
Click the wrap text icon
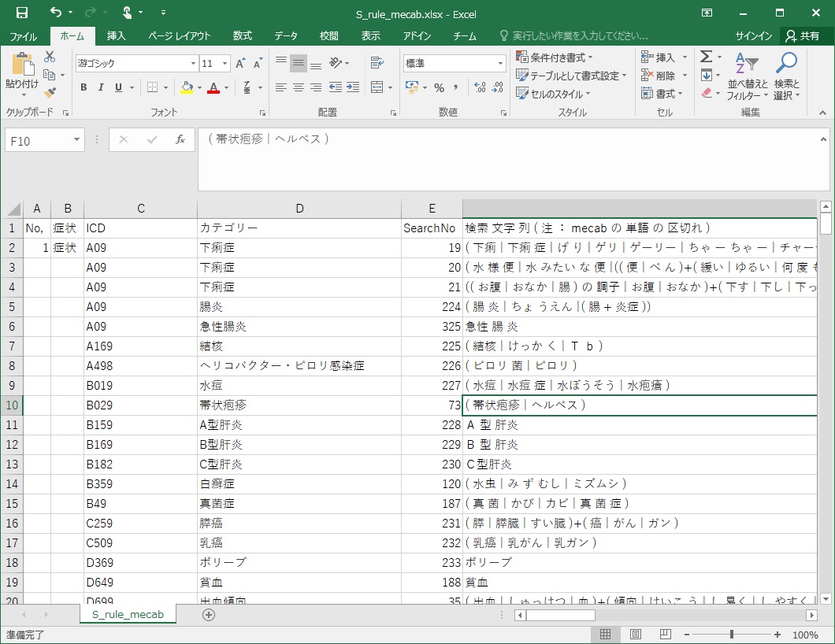pos(377,63)
